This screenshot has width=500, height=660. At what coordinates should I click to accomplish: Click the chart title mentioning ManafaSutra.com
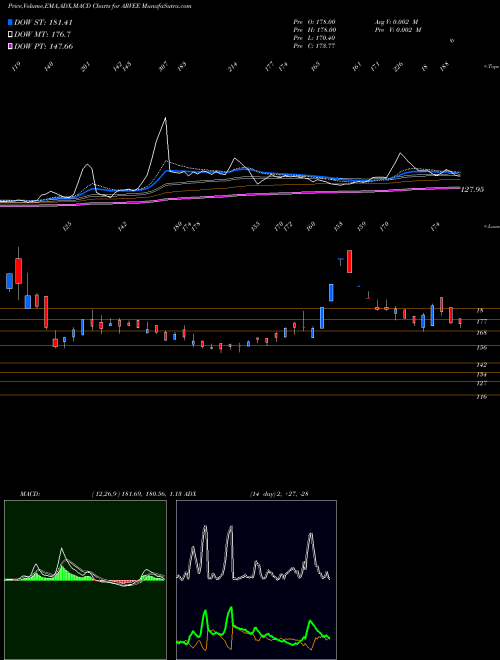(100, 6)
